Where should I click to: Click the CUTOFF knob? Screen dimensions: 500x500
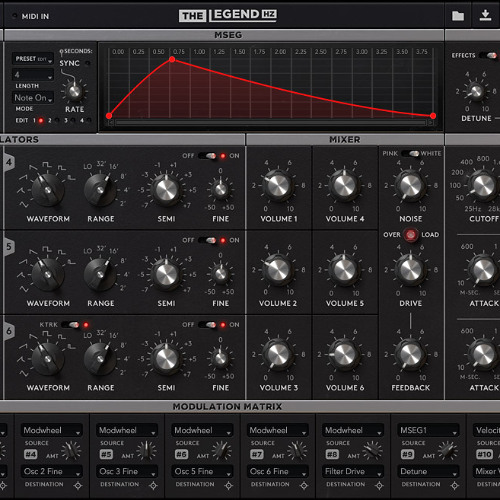tap(483, 185)
